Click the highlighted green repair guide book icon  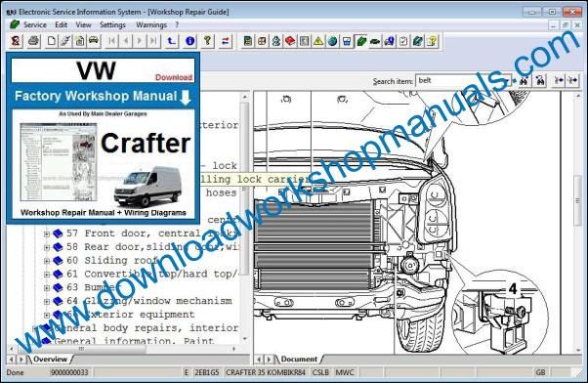361,41
